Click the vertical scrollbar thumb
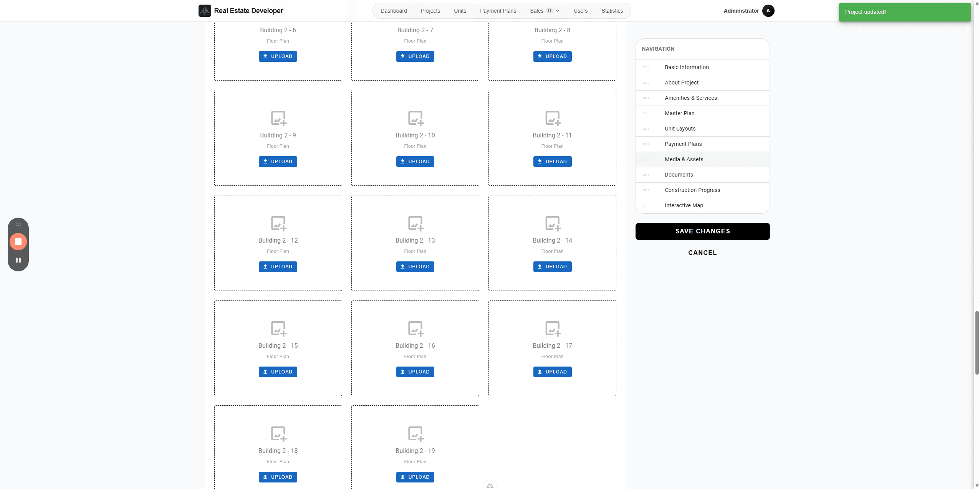This screenshot has width=980, height=489. click(x=977, y=343)
